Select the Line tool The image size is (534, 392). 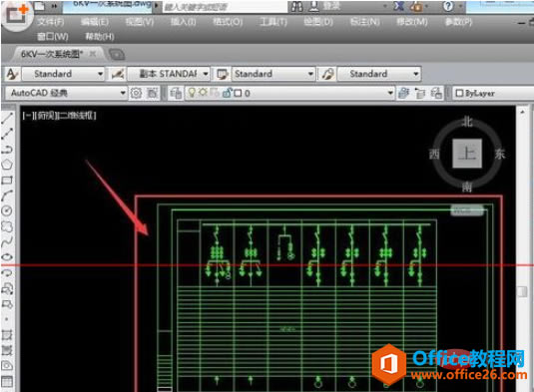7,118
